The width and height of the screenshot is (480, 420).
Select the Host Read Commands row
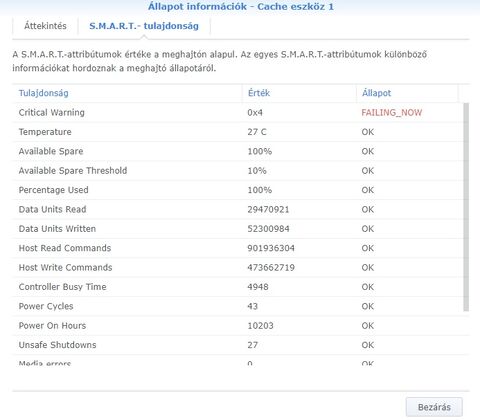point(238,248)
